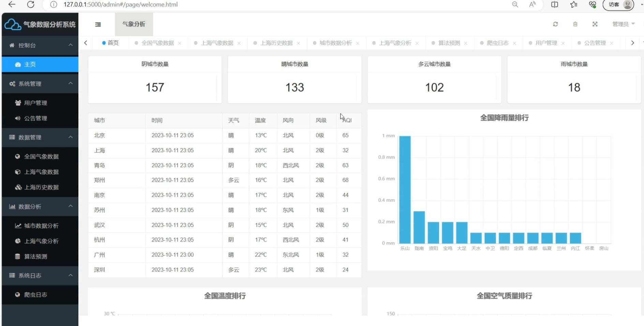Reload the page with browser refresh icon
The image size is (644, 326).
coord(31,4)
